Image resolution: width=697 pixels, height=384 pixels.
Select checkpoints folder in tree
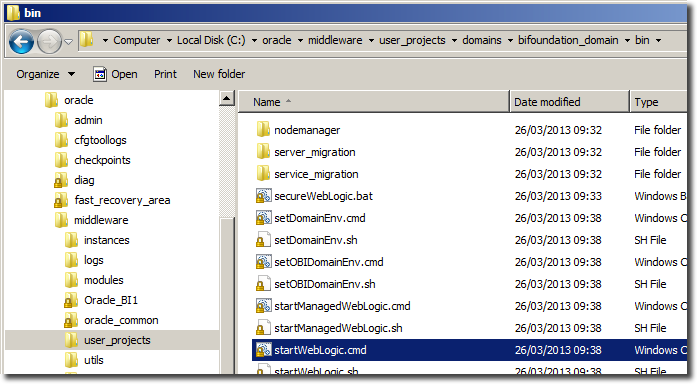(102, 160)
